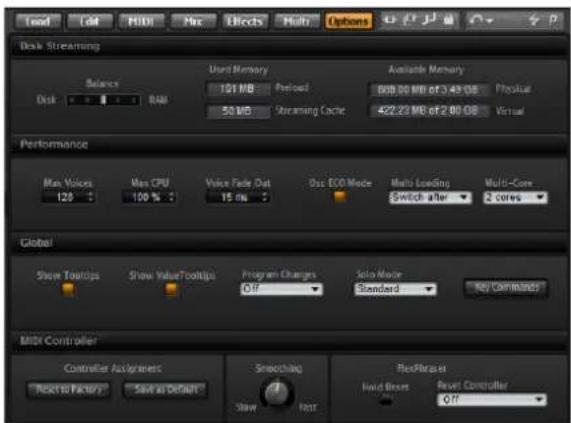Adjust the Disk/RAM Balance slider
Viewport: 571px width, 423px height.
point(103,100)
